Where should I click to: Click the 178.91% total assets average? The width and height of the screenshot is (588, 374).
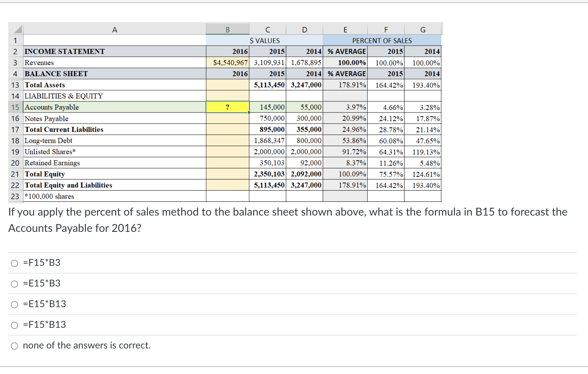[345, 85]
